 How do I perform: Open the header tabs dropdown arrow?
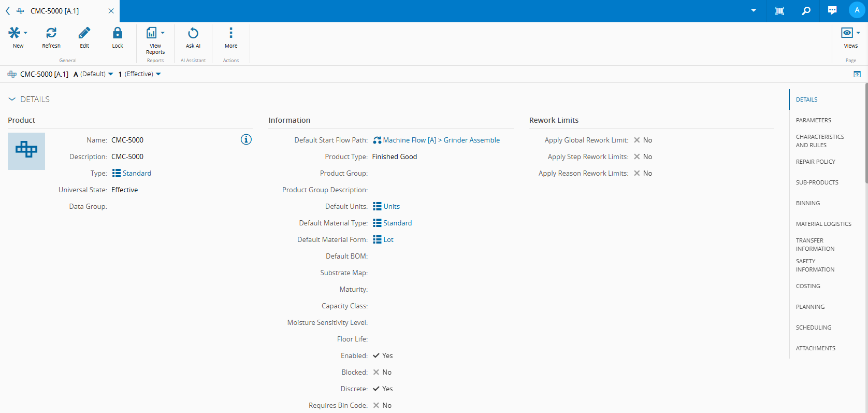point(754,10)
